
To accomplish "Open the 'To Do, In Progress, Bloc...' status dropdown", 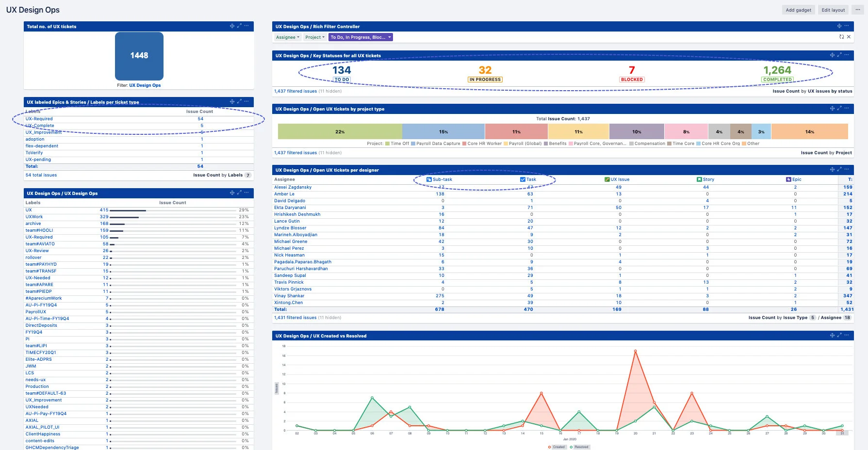I will point(360,37).
